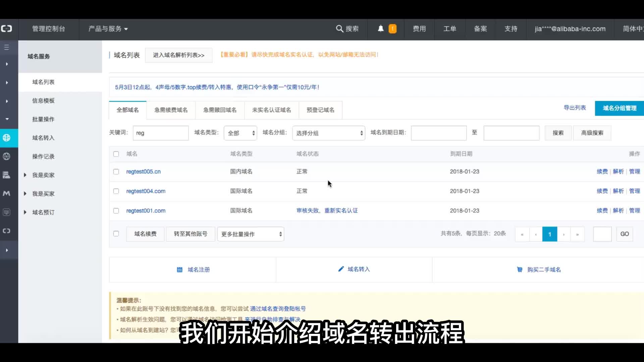Click the GO page jump button
Image resolution: width=644 pixels, height=362 pixels.
625,234
